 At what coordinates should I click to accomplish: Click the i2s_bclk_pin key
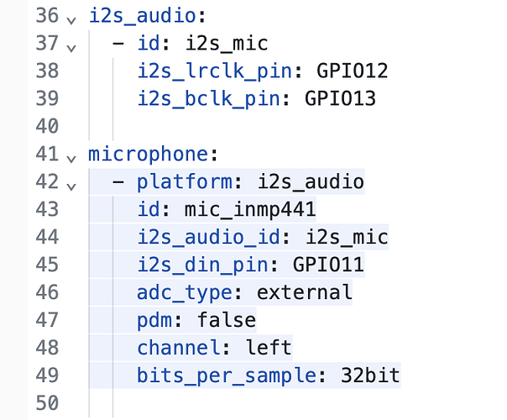[x=209, y=99]
